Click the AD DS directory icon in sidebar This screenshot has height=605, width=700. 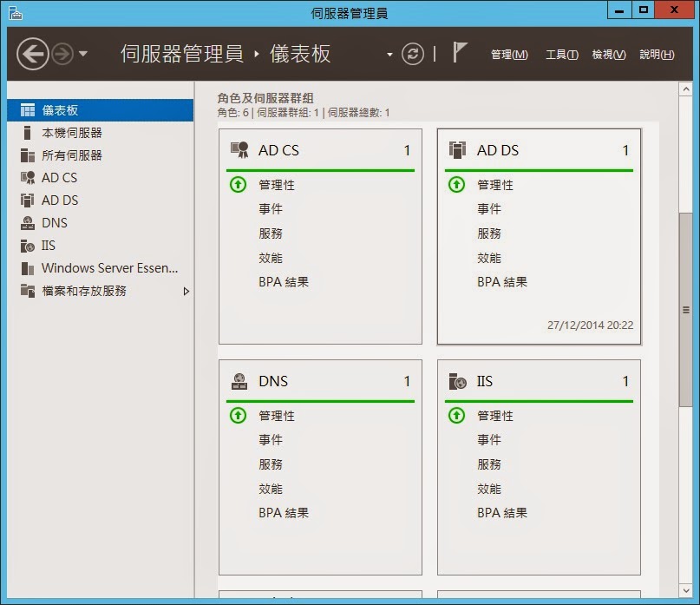coord(27,201)
